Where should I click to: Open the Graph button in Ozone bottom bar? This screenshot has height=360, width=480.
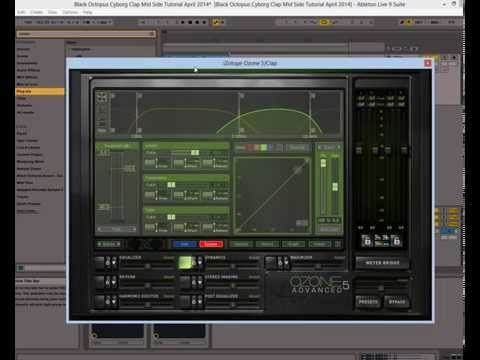tap(293, 244)
